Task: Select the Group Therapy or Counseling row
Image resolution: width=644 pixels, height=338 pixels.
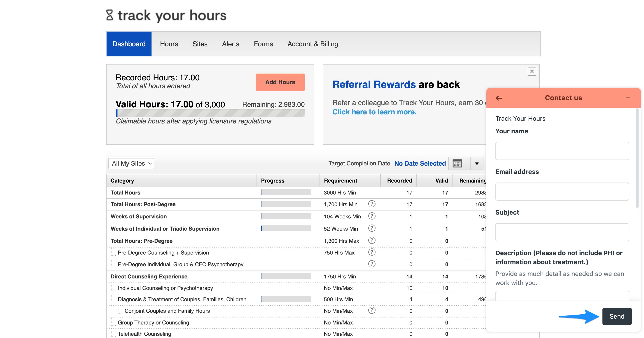Action: tap(153, 322)
